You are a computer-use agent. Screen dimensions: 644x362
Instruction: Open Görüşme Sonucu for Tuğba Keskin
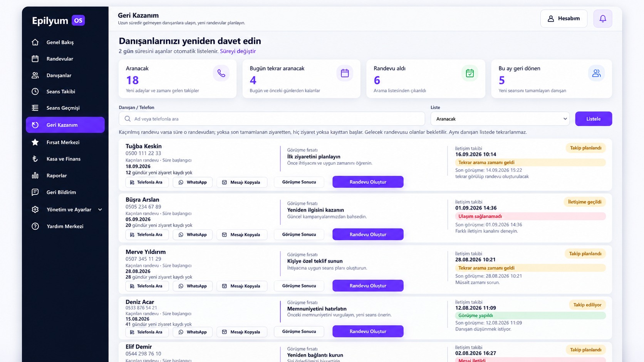(299, 182)
